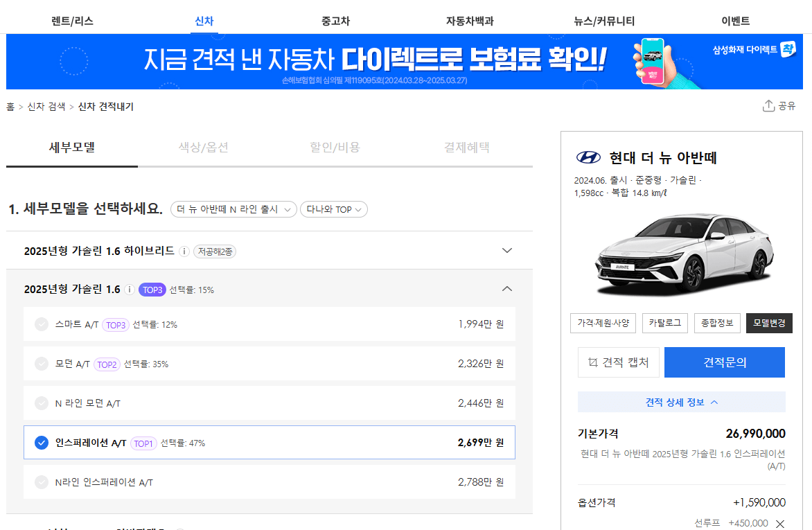Screen dimensions: 812x530
Task: Click the Hyundai logo next to 현대 더 뉴 아반떼
Action: click(x=589, y=158)
